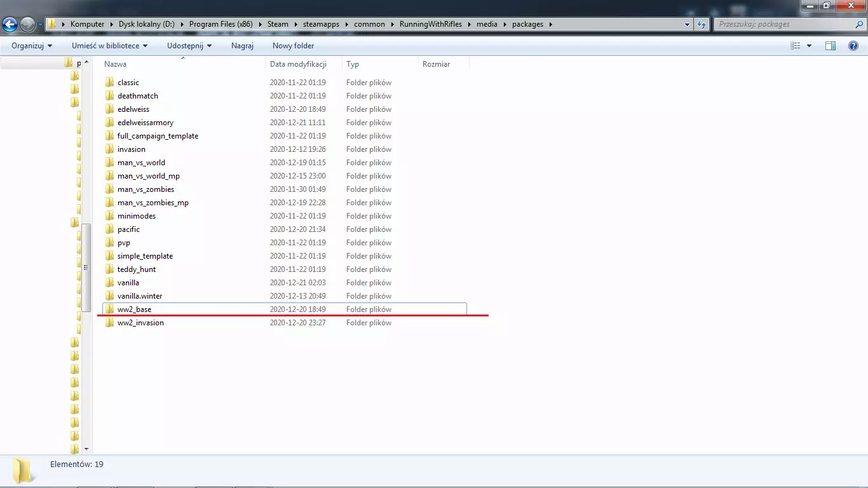The image size is (868, 488).
Task: Click the teddy_hunt folder icon
Action: 109,269
